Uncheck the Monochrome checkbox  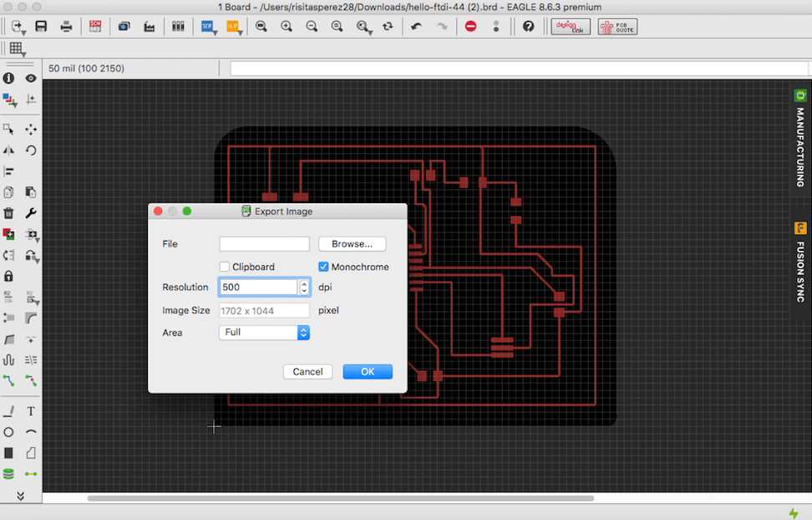tap(324, 267)
